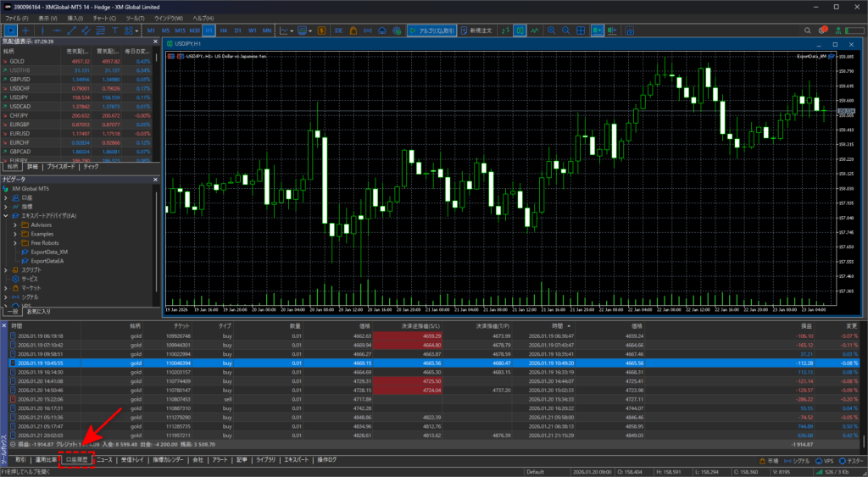868x477 pixels.
Task: Switch to candlestick chart mode
Action: (520, 30)
